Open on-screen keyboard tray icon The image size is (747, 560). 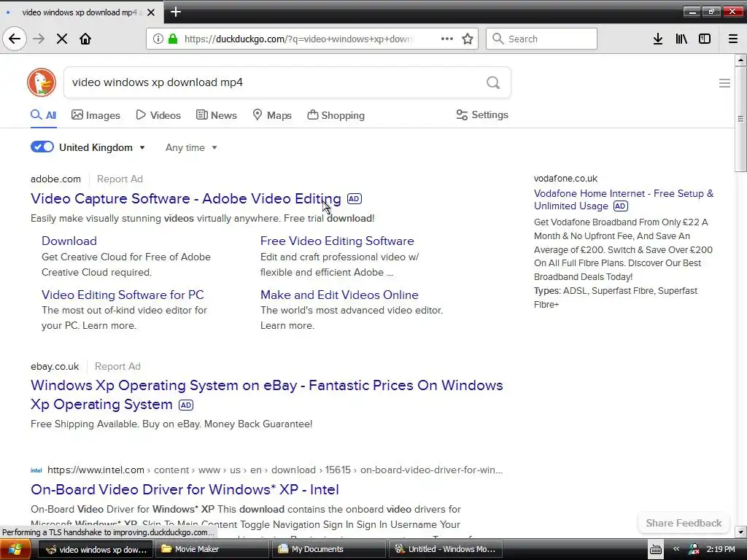[656, 550]
